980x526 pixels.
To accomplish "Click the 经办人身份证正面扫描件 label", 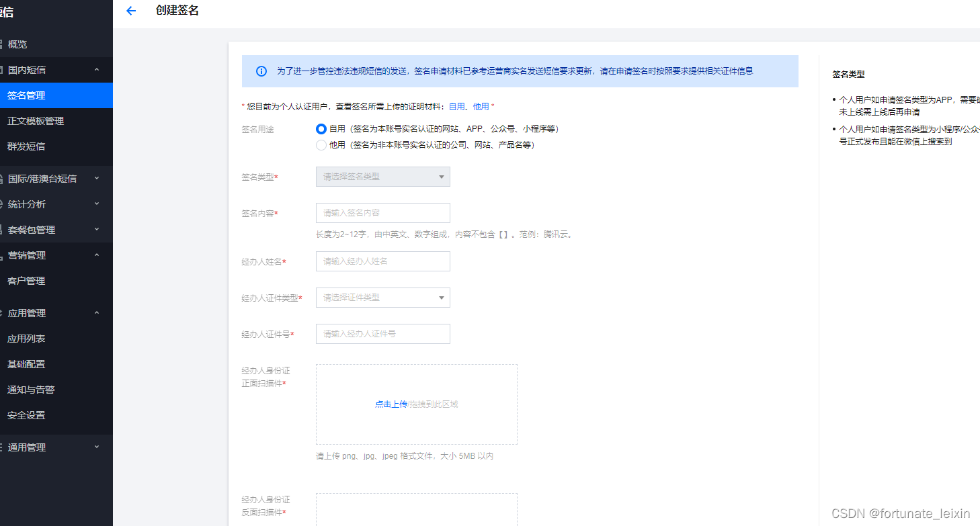I will coord(266,377).
